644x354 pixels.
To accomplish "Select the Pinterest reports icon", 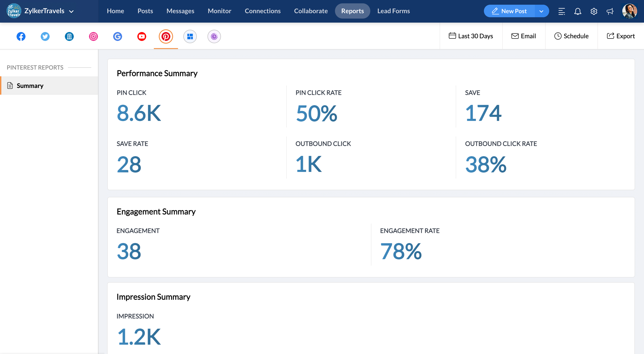I will click(x=166, y=36).
